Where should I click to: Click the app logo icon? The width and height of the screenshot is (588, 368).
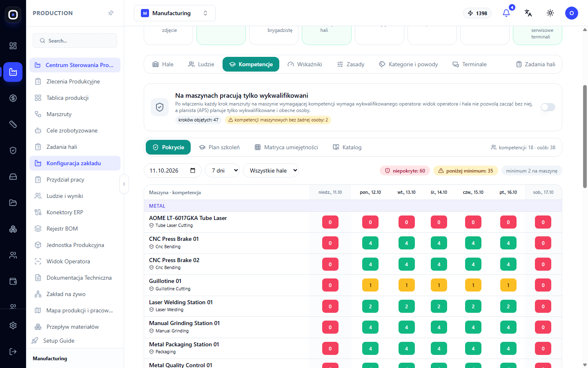13,15
